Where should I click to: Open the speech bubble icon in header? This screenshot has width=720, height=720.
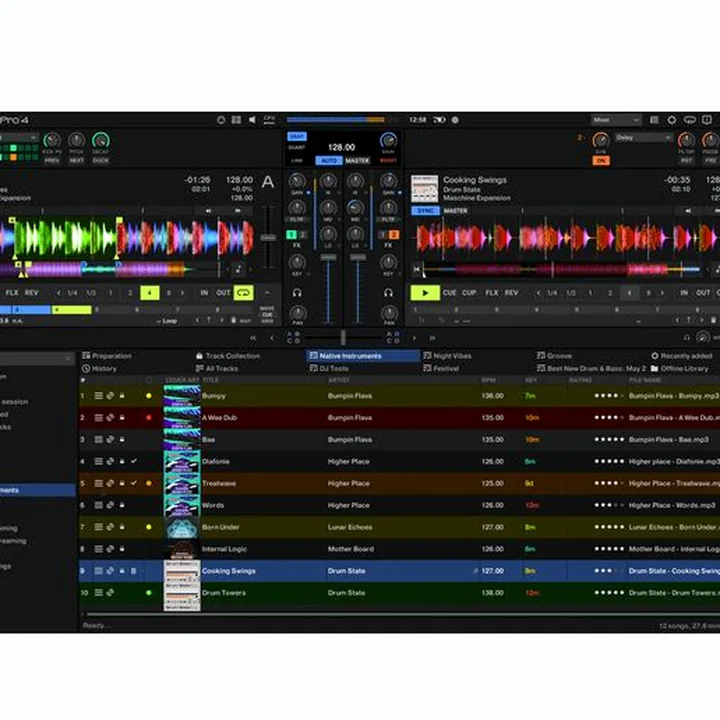pos(689,120)
